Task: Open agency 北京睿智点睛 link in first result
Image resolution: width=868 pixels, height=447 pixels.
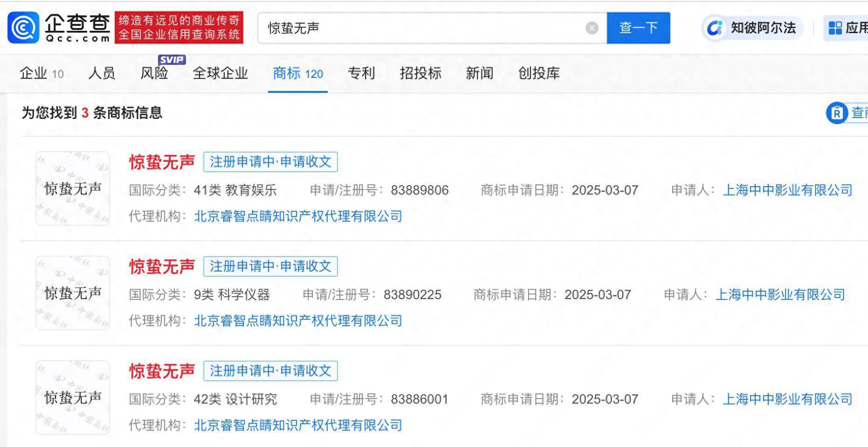Action: pos(298,216)
